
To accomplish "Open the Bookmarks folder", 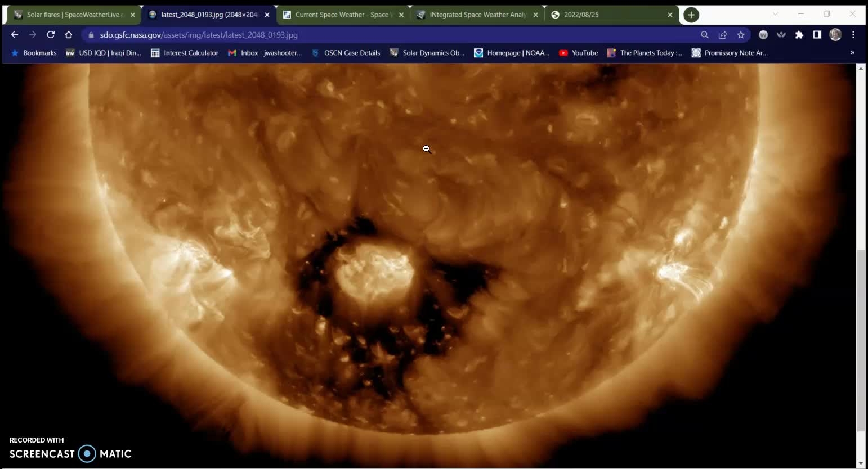I will pos(34,53).
